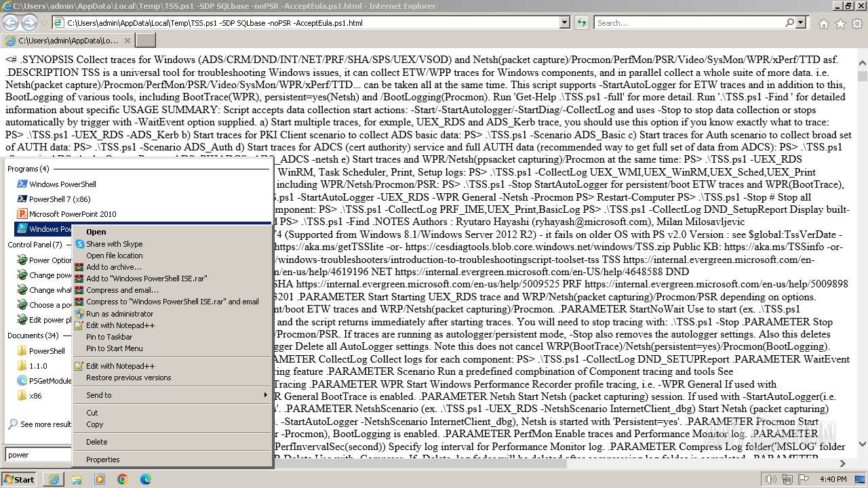This screenshot has width=868, height=488.
Task: Open the 1.1.0 folder result
Action: click(x=33, y=366)
